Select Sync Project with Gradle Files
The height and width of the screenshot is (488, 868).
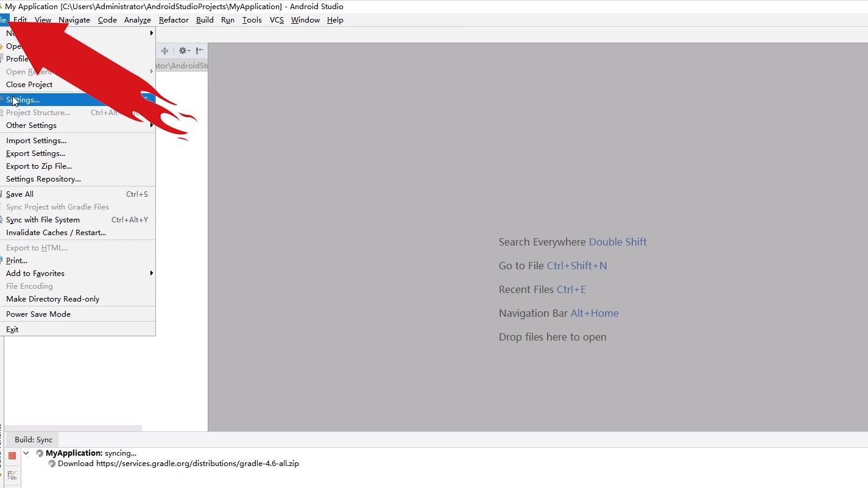point(78,207)
